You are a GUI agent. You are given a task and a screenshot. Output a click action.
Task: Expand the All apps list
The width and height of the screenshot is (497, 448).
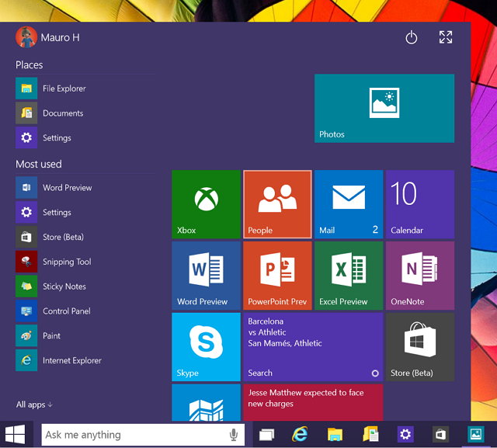pyautogui.click(x=34, y=405)
